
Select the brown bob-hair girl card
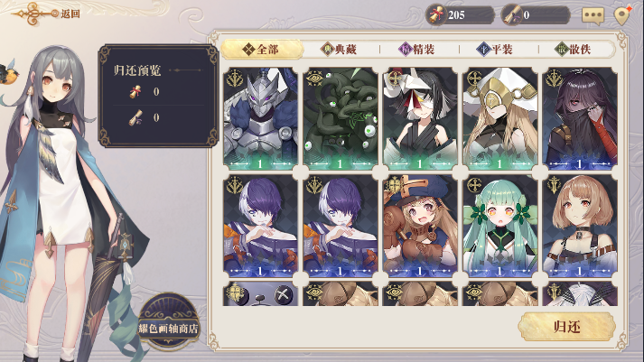pyautogui.click(x=580, y=226)
